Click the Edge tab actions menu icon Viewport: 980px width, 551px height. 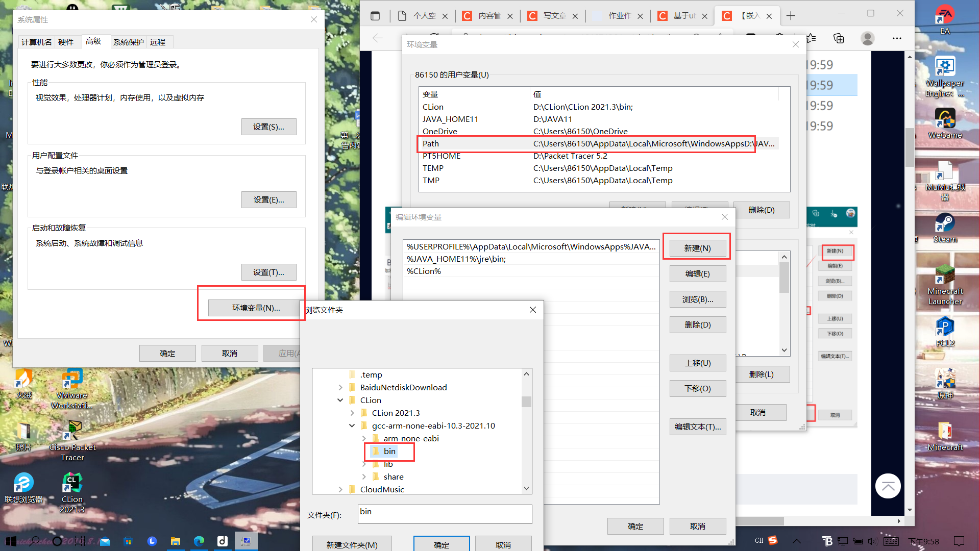pos(375,16)
